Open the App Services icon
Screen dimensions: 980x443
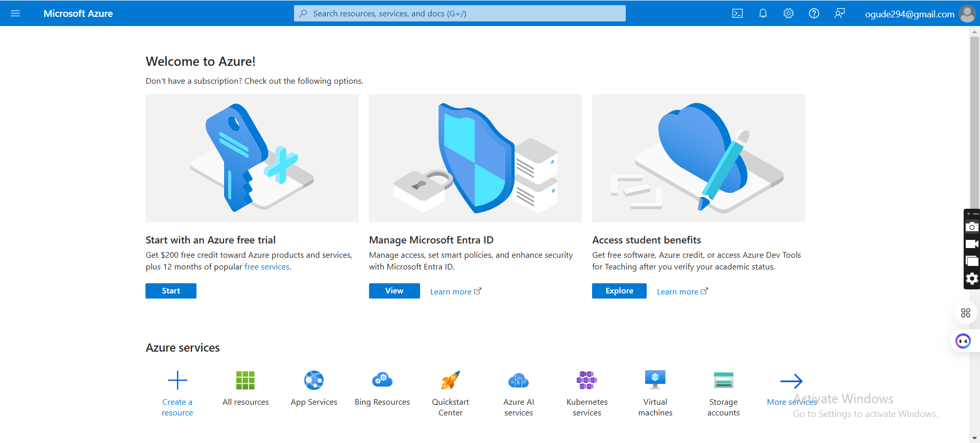point(314,380)
